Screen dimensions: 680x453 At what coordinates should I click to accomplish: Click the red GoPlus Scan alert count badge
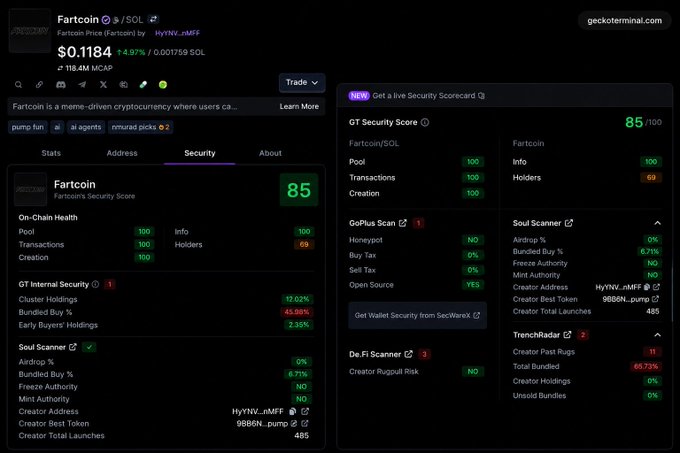[x=418, y=223]
